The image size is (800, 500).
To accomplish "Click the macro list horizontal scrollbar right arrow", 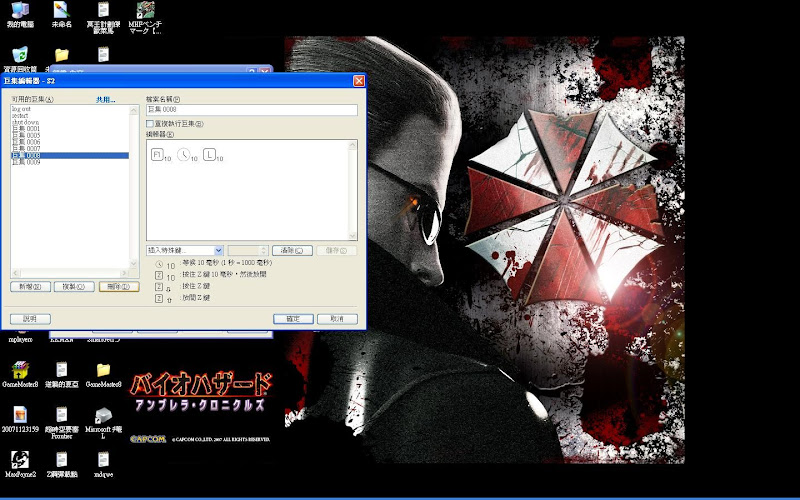I will [x=124, y=273].
